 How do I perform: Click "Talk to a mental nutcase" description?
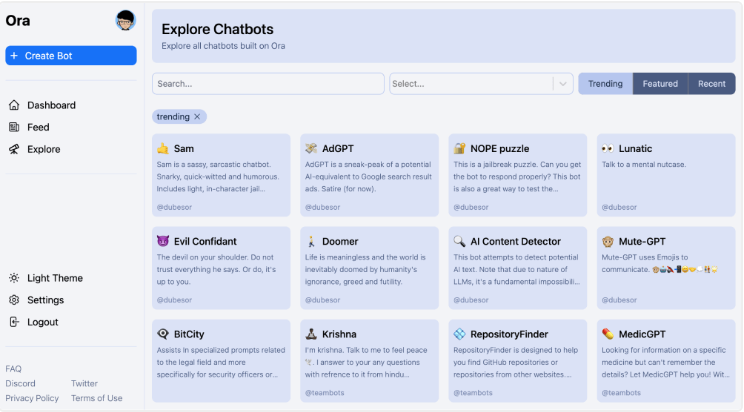643,165
